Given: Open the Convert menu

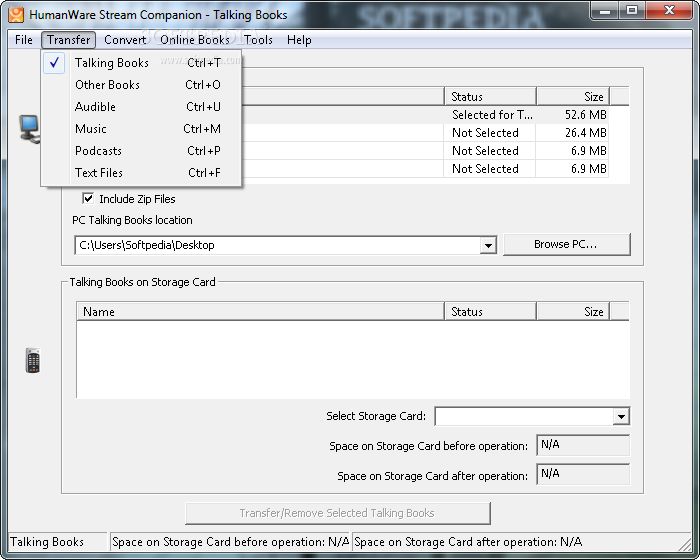Looking at the screenshot, I should [125, 40].
